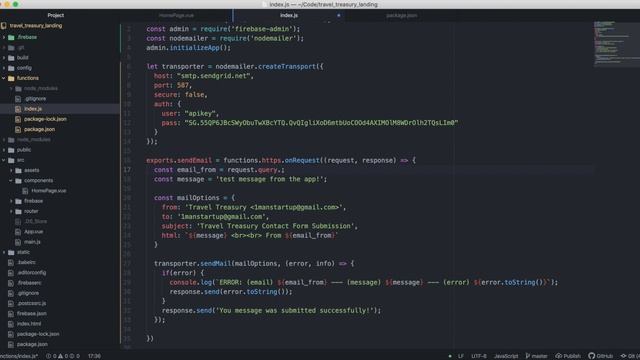The width and height of the screenshot is (640, 360).
Task: Select index.js file icon in functions folder
Action: [18, 109]
